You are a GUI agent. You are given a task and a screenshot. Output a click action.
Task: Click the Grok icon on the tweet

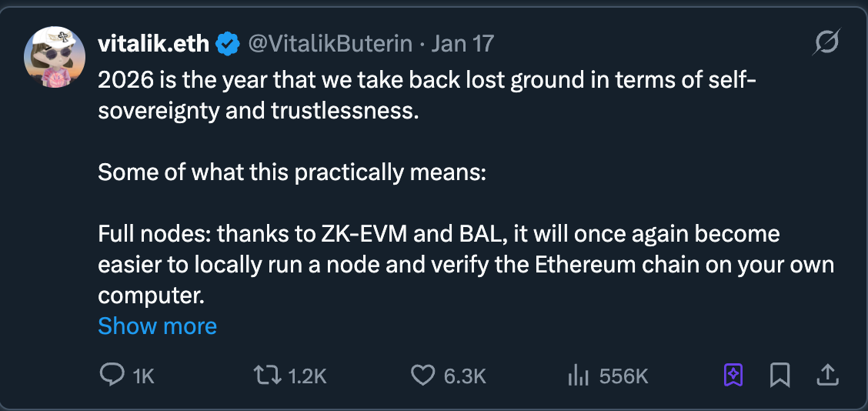click(x=826, y=44)
